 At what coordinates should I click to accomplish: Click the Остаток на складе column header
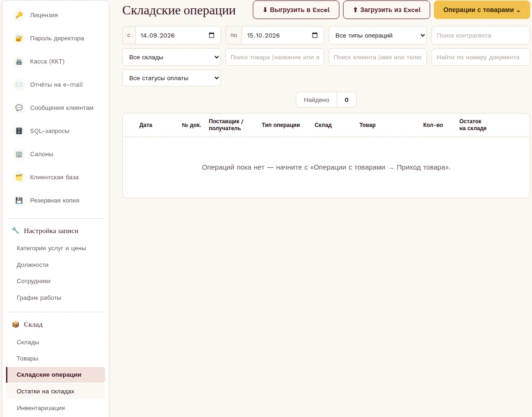pos(473,125)
